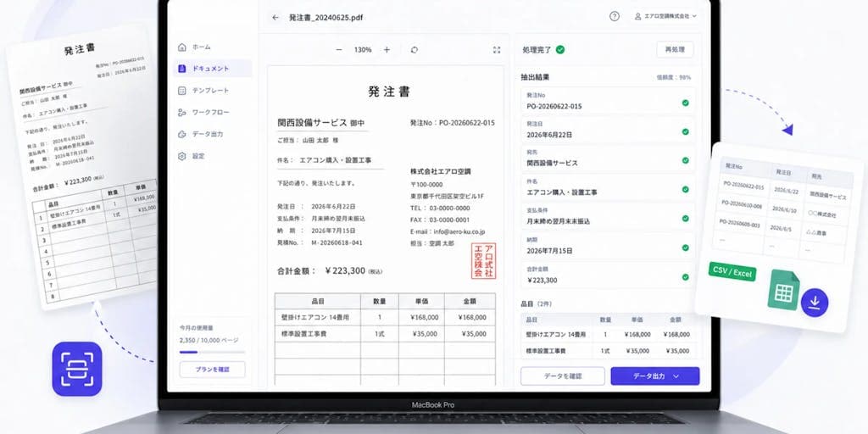The width and height of the screenshot is (868, 434).
Task: Edit the 宛先 field 関西設備サービス
Action: [x=608, y=159]
